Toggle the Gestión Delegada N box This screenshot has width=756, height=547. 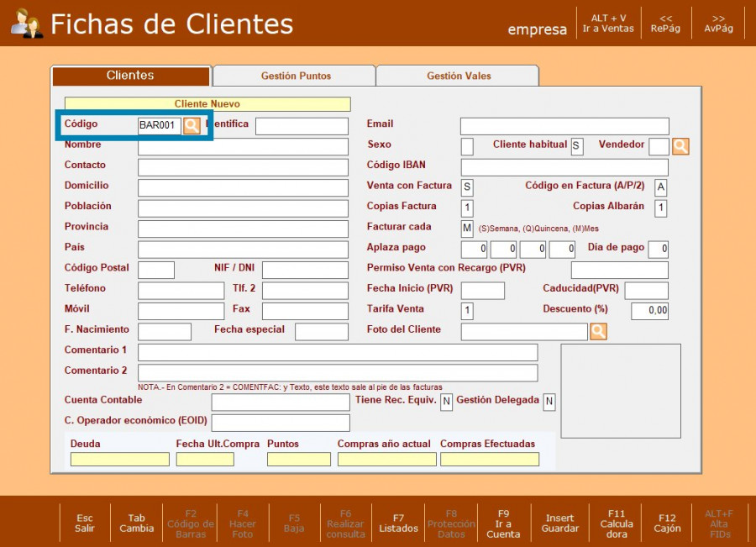tap(549, 402)
